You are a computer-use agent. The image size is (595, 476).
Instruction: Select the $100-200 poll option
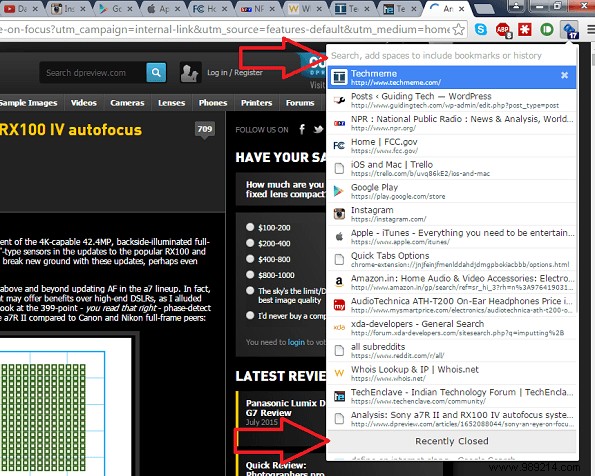[250, 227]
